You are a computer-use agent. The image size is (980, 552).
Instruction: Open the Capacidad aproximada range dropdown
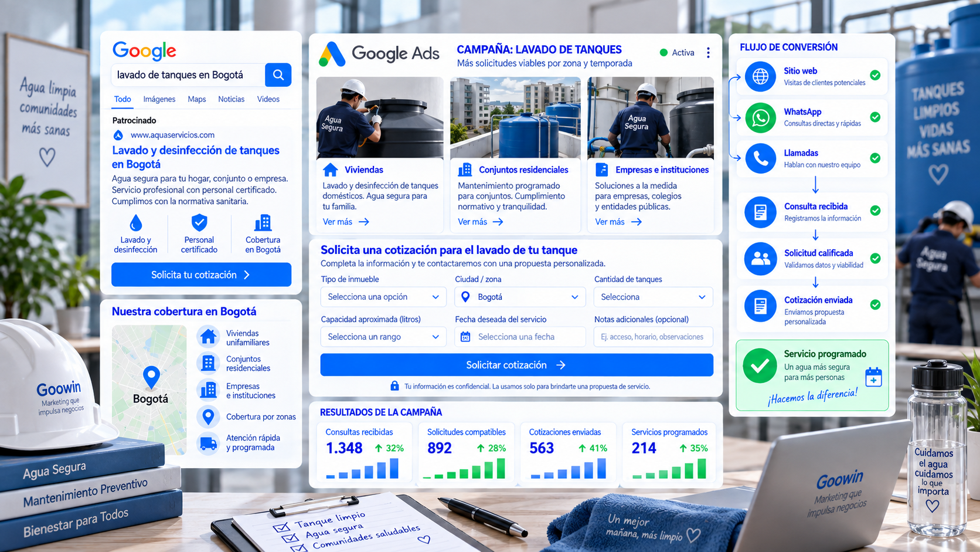[383, 337]
